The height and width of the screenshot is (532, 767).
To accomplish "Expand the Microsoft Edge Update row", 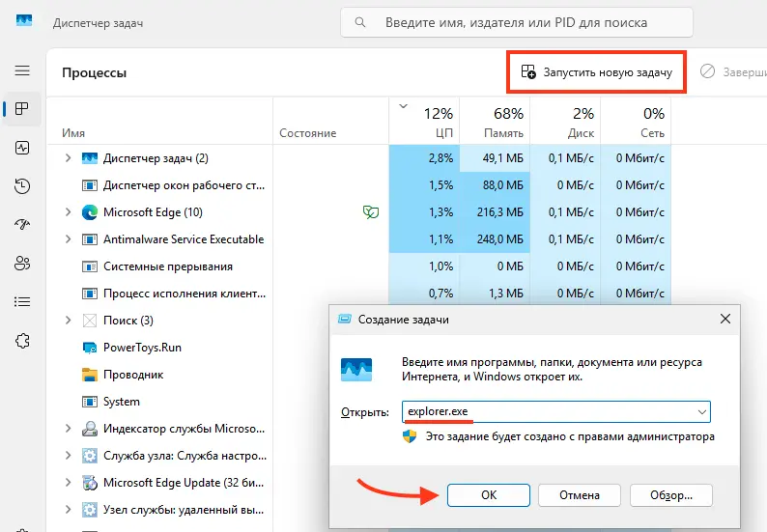I will [68, 483].
